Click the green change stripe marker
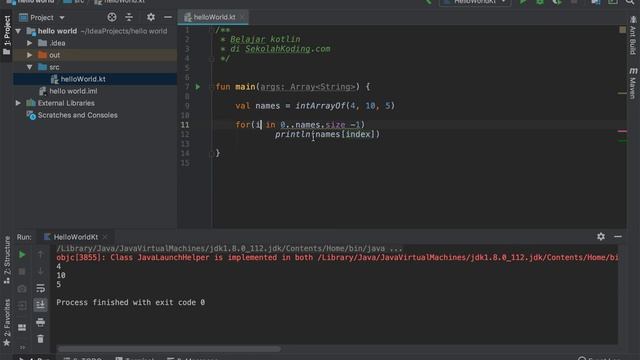Screen dimensions: 640x360 [622, 141]
